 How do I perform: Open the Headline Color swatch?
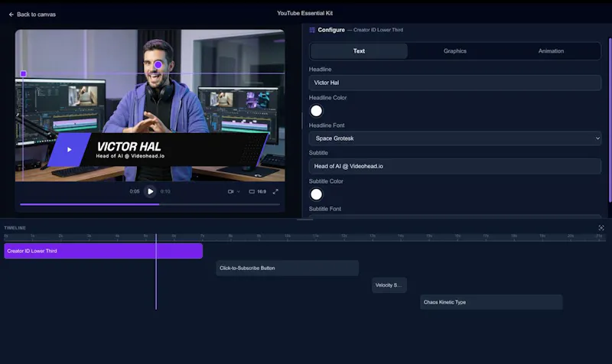[x=316, y=111]
